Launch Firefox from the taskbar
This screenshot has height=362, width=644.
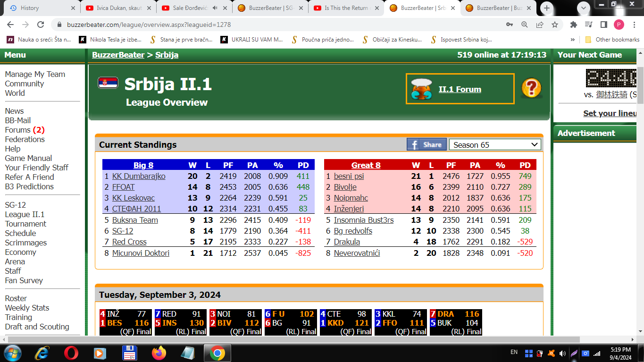click(159, 353)
